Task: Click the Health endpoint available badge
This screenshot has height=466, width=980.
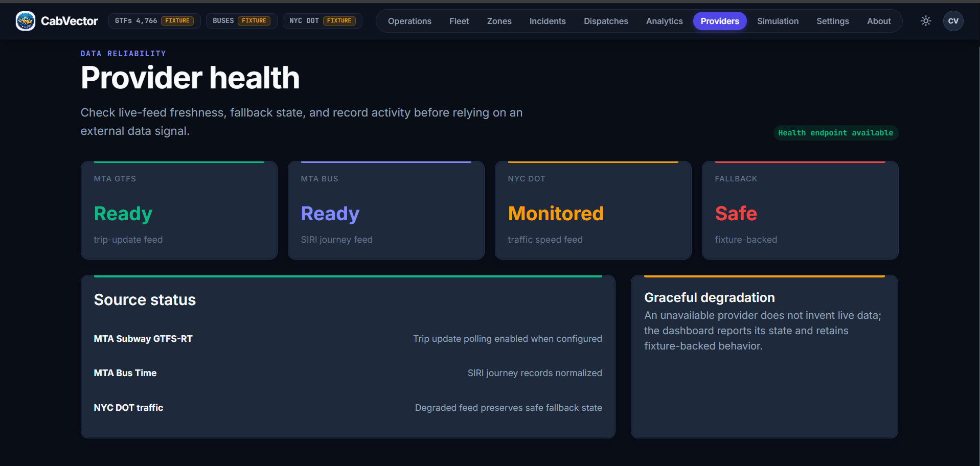Action: [835, 133]
